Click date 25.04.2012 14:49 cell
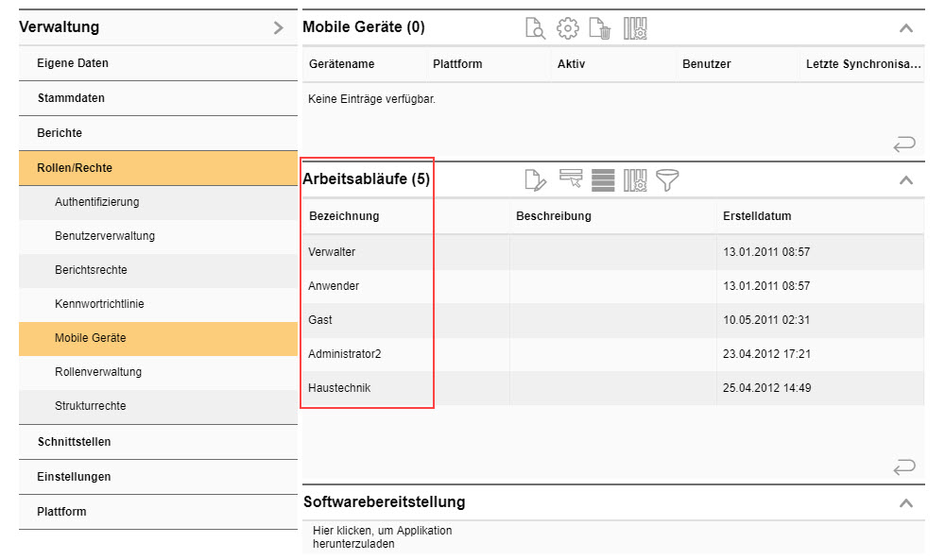The height and width of the screenshot is (560, 945). [766, 388]
